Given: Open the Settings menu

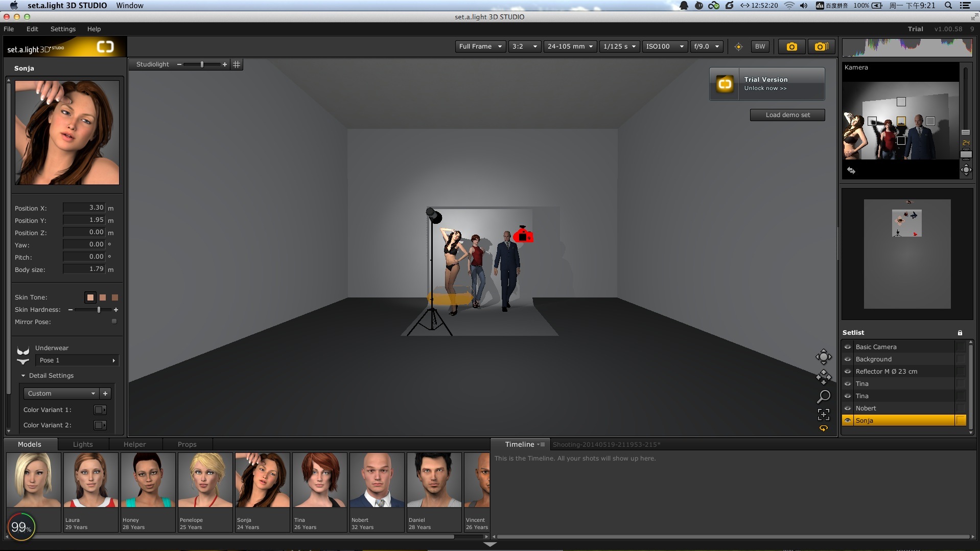Looking at the screenshot, I should click(63, 29).
